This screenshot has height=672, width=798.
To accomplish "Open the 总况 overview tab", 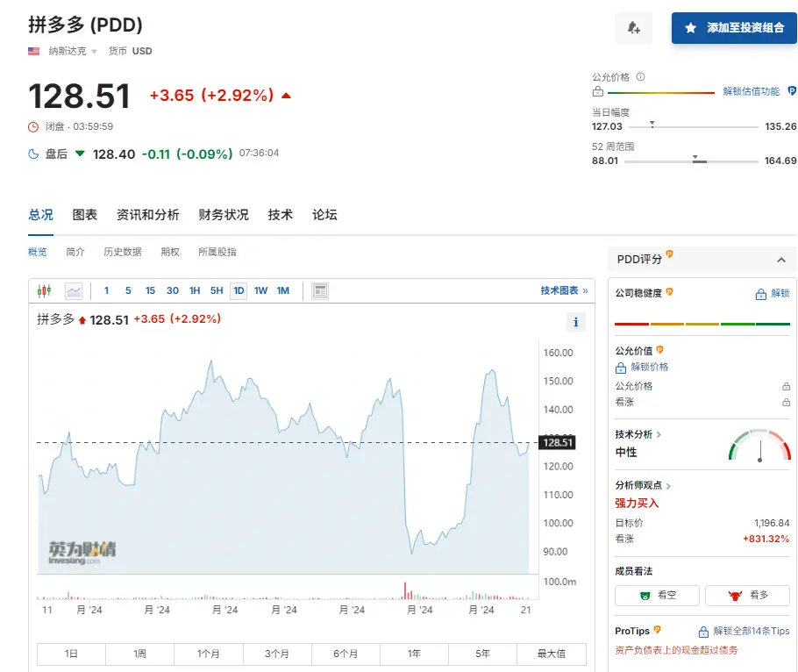I will pos(40,215).
